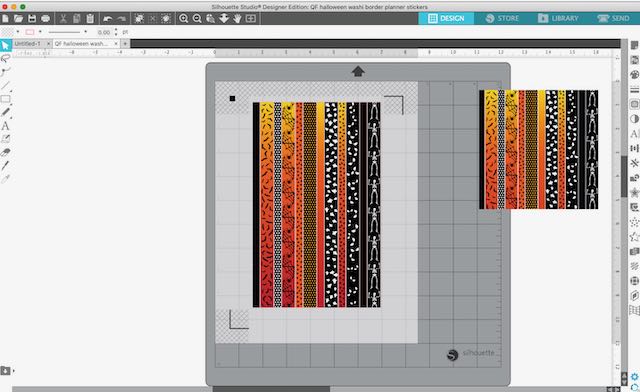
Task: Close the Untitled-1 document tab
Action: (49, 43)
